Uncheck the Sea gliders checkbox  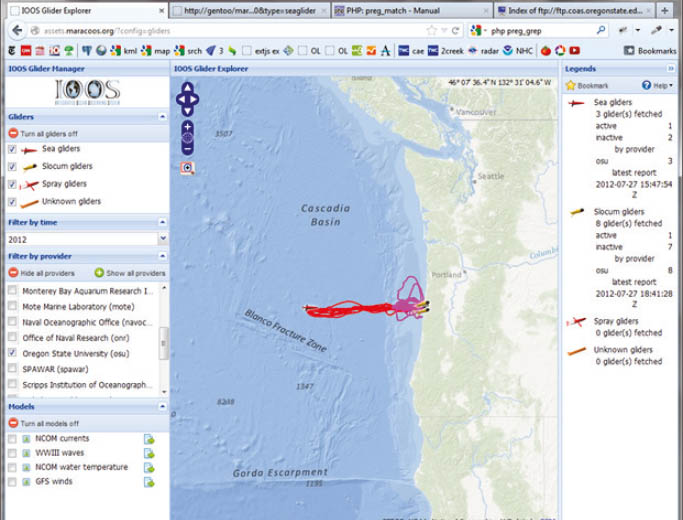click(x=12, y=149)
